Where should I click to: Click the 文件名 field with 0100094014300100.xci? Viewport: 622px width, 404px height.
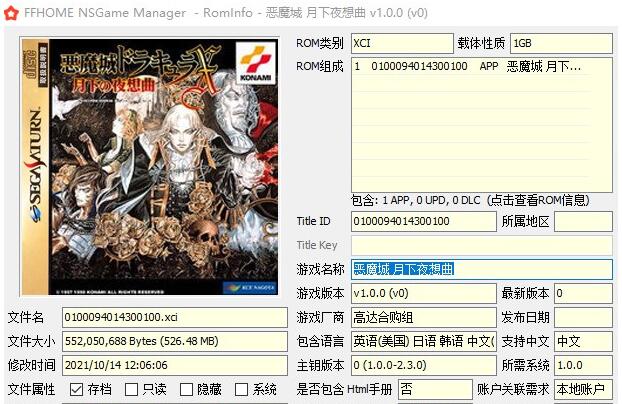click(175, 317)
